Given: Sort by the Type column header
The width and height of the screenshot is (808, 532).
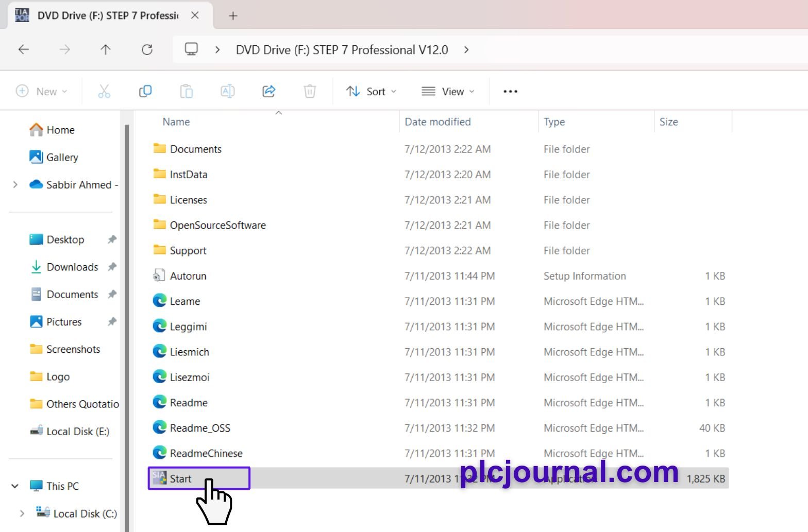Looking at the screenshot, I should (554, 122).
